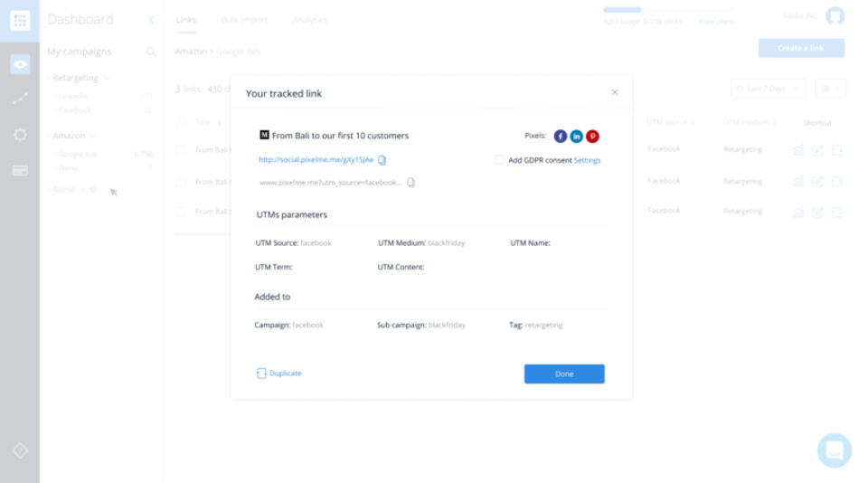This screenshot has width=868, height=483.
Task: Copy the shortened social.pixelme.me link
Action: 382,160
